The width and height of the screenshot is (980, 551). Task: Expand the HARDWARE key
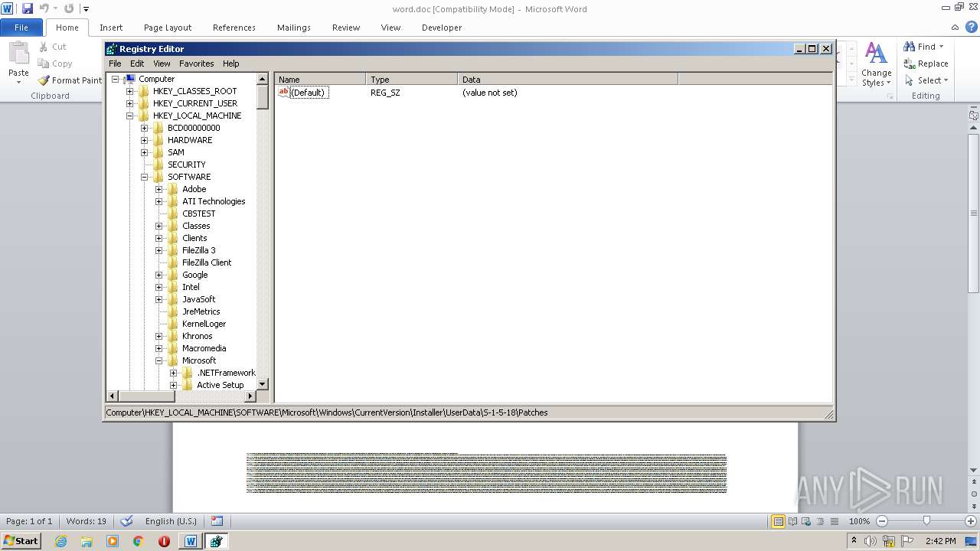point(144,140)
